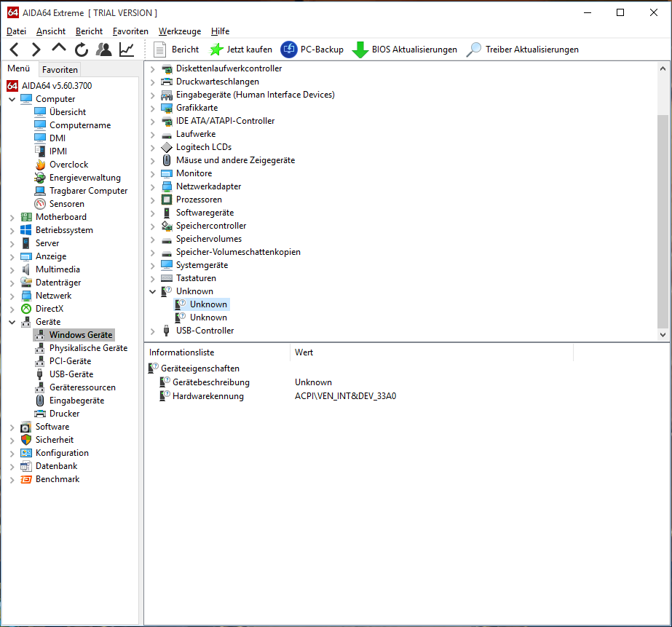Select Drucker in the sidebar
The image size is (672, 627).
[x=64, y=414]
